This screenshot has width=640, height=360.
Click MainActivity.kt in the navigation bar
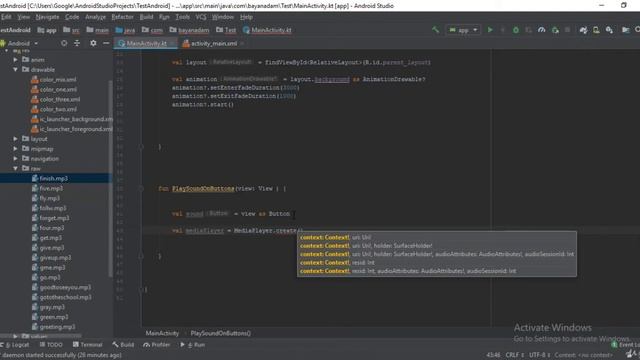(x=267, y=30)
